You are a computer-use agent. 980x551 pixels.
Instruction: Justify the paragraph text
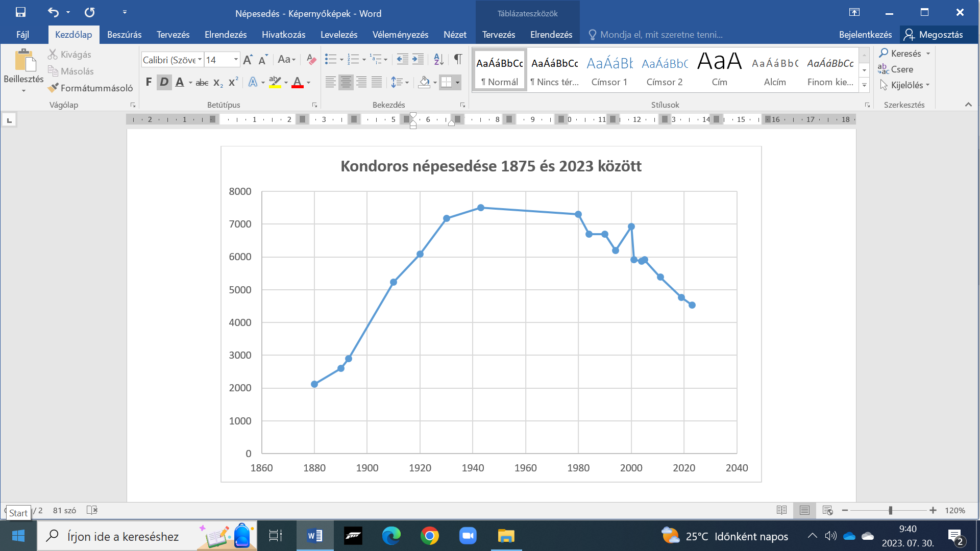point(377,82)
